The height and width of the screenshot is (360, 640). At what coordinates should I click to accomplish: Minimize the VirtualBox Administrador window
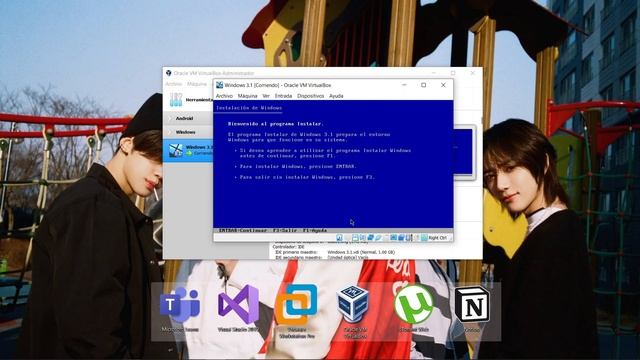[x=433, y=73]
